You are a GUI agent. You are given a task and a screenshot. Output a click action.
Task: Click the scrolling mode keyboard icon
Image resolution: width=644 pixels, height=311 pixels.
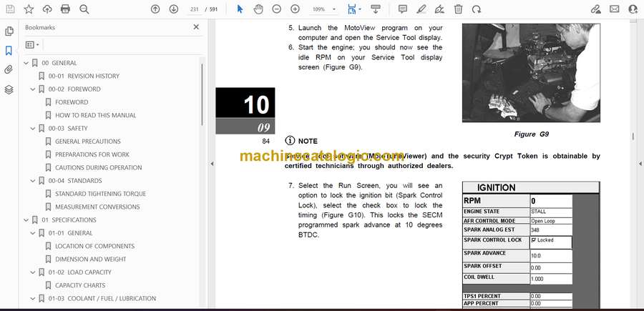coord(376,9)
